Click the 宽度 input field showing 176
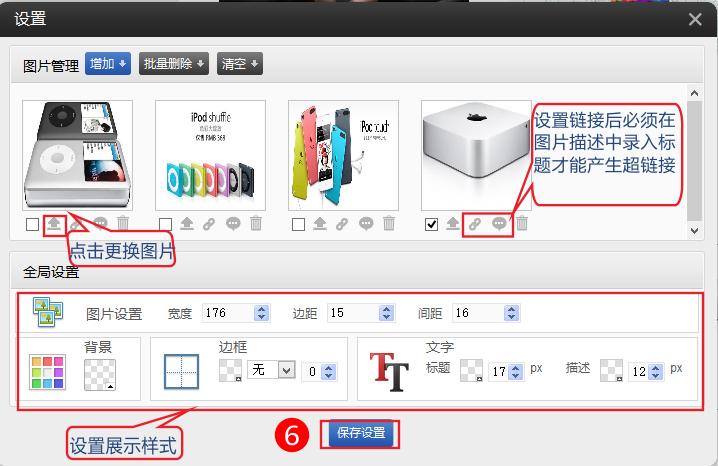Image resolution: width=718 pixels, height=466 pixels. (228, 313)
